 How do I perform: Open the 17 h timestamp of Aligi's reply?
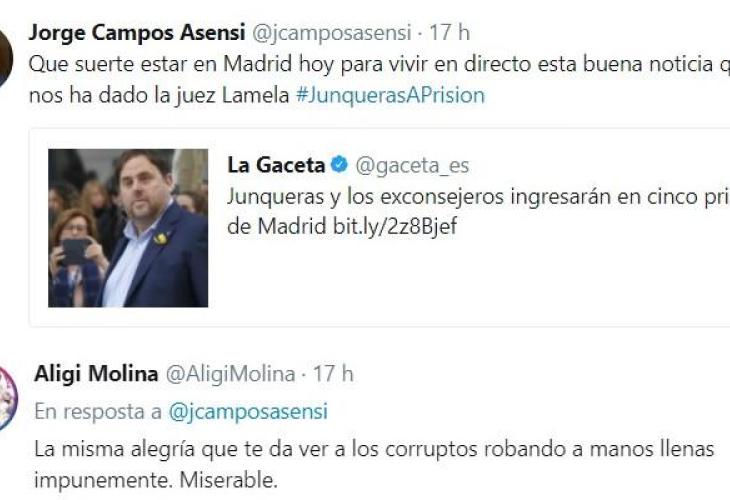[333, 374]
